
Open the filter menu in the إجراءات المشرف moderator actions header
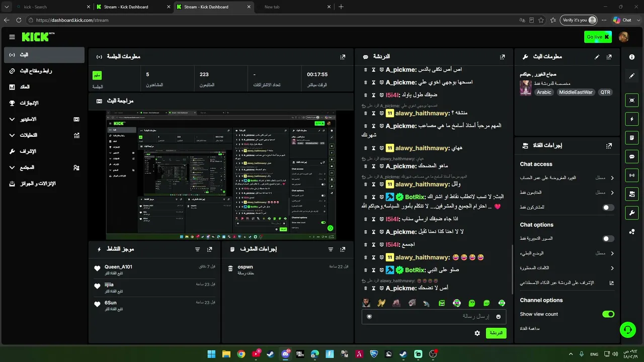tap(331, 249)
